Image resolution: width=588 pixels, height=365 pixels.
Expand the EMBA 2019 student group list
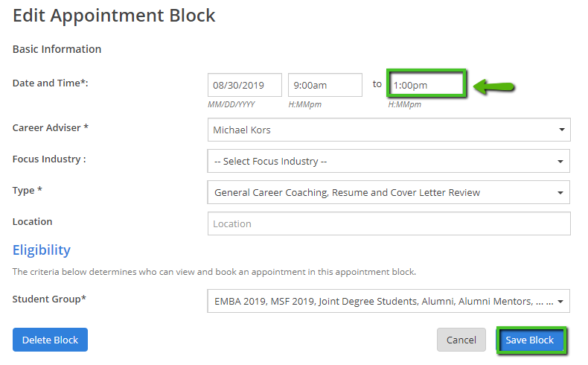point(380,301)
